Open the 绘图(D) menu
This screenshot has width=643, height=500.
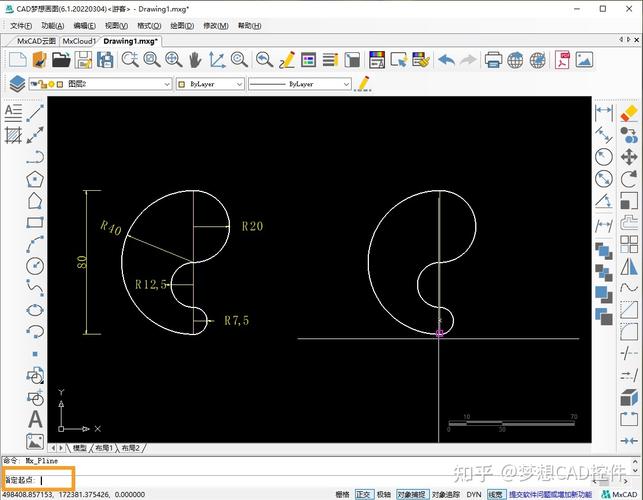(x=182, y=26)
